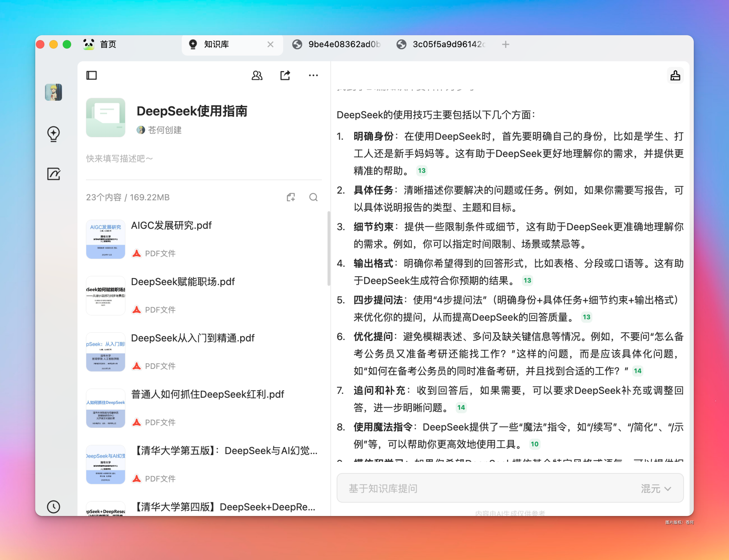
Task: Click the add content icon
Action: click(x=291, y=197)
